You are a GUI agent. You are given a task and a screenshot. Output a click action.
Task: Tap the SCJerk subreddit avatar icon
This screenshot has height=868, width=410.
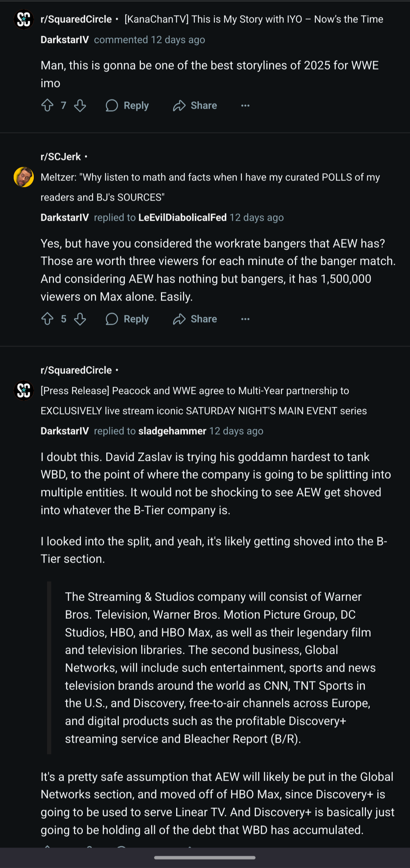point(24,177)
